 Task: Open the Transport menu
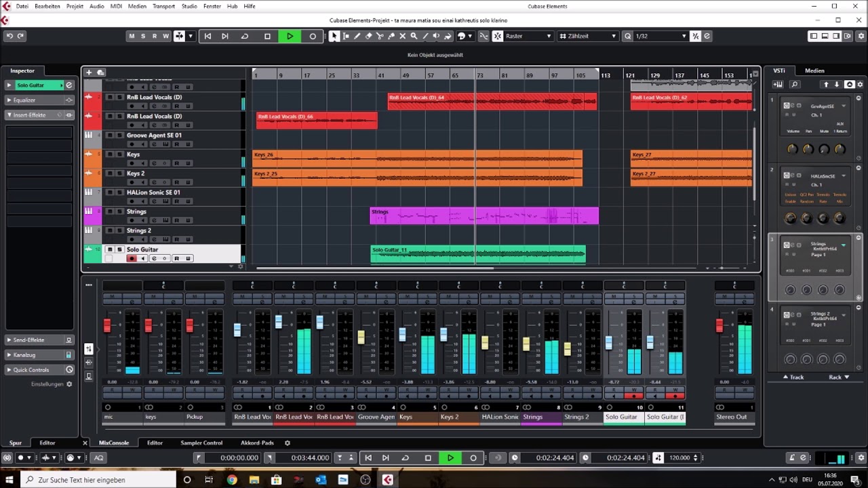[163, 6]
